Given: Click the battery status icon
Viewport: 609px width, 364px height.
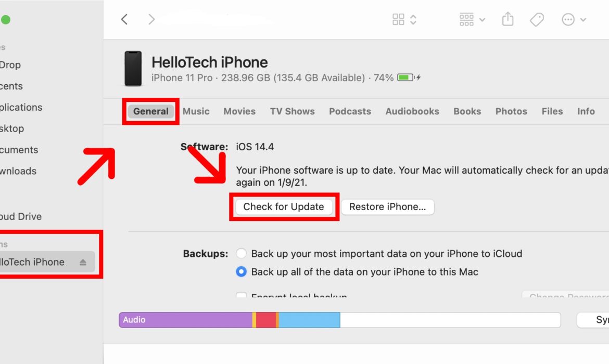Looking at the screenshot, I should (x=409, y=78).
